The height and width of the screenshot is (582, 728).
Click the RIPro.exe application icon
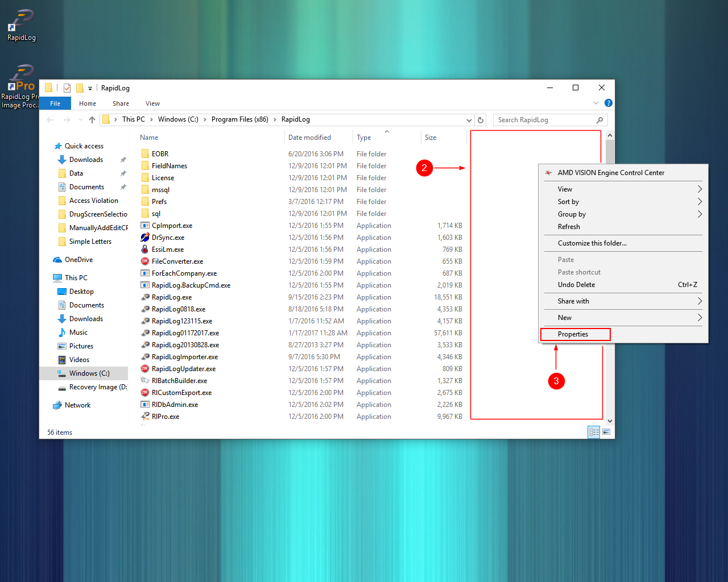click(x=145, y=417)
